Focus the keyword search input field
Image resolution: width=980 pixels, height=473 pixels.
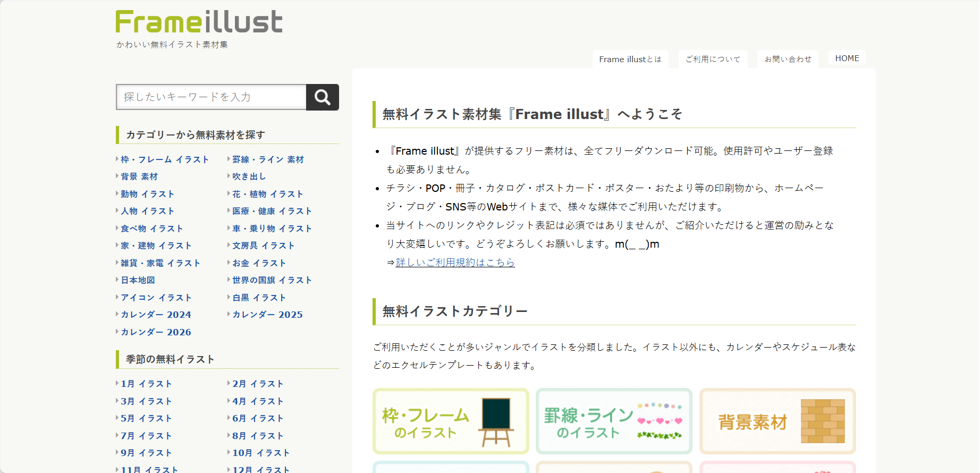tap(211, 97)
